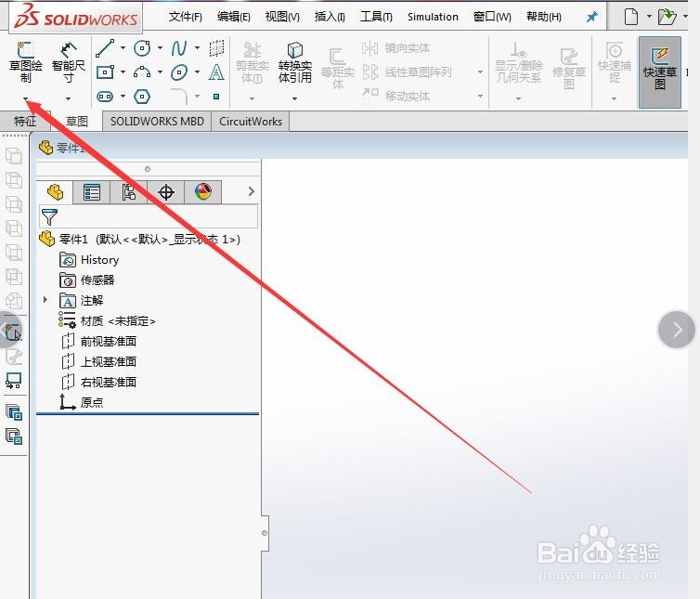This screenshot has width=700, height=599.
Task: Open Ellipse tool dropdown arrow
Action: 197,72
